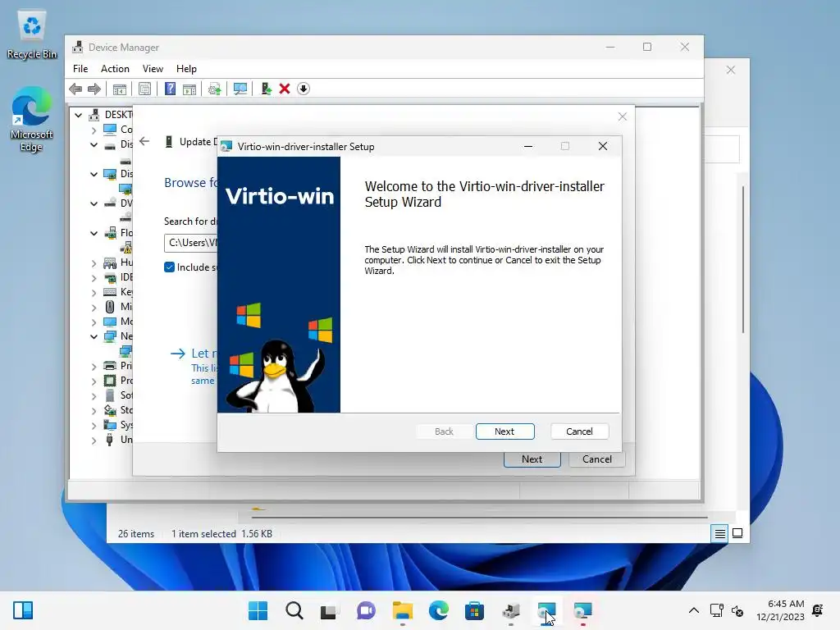Select the processor chip icon in device tree
This screenshot has width=840, height=630.
(110, 381)
